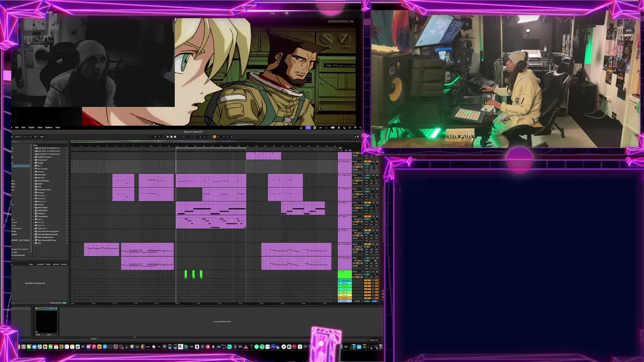
Task: Select BA-1 FX Strip in plug-in list
Action: tap(50, 169)
